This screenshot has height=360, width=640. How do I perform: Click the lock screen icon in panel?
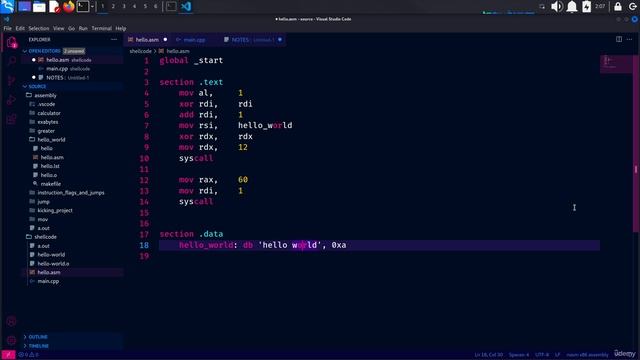(618, 7)
